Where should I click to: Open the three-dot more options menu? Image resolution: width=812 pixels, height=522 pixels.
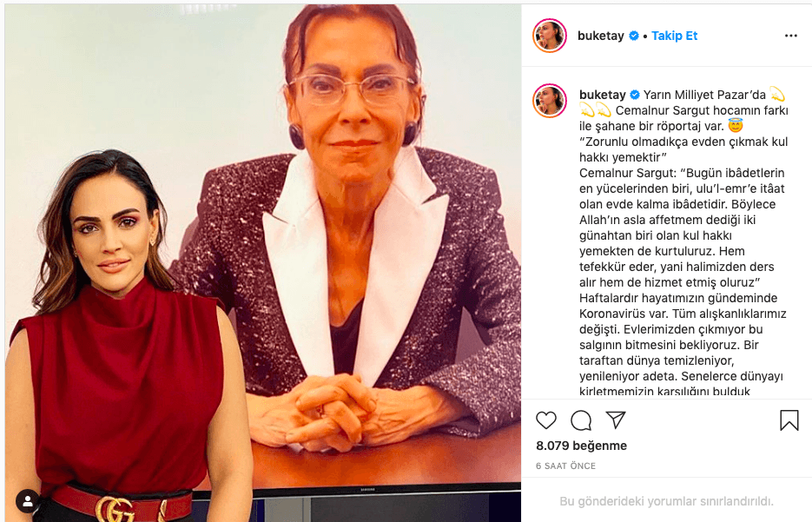click(791, 36)
